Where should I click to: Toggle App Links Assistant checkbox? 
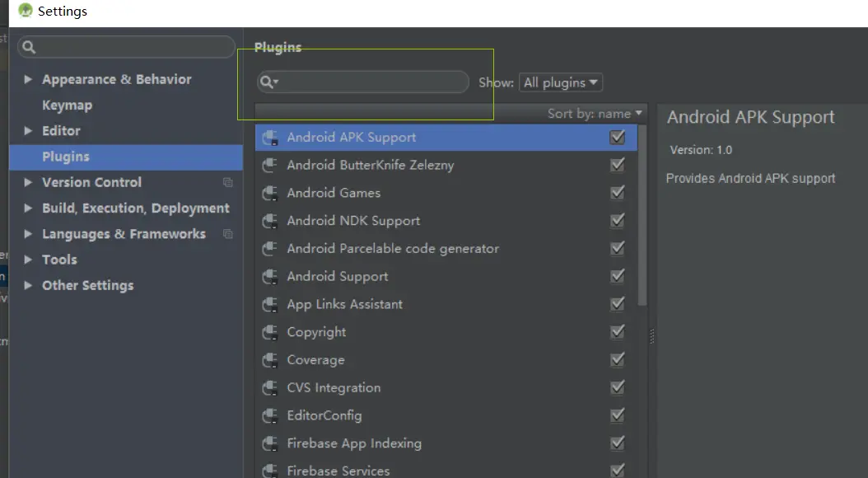617,303
